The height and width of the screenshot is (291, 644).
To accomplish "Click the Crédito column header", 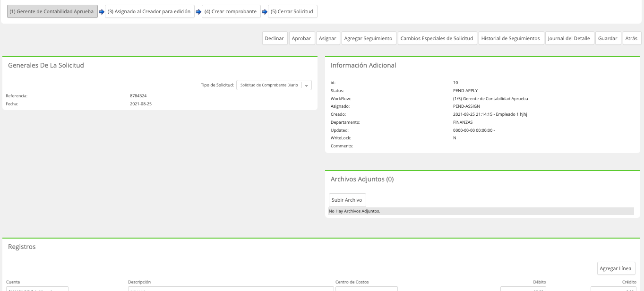I will coord(629,282).
